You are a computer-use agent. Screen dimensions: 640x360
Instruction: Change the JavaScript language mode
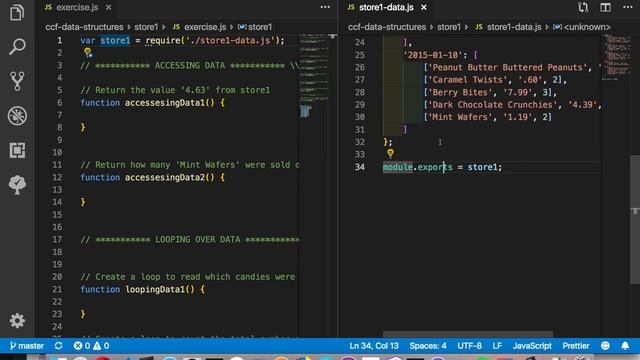(x=532, y=346)
